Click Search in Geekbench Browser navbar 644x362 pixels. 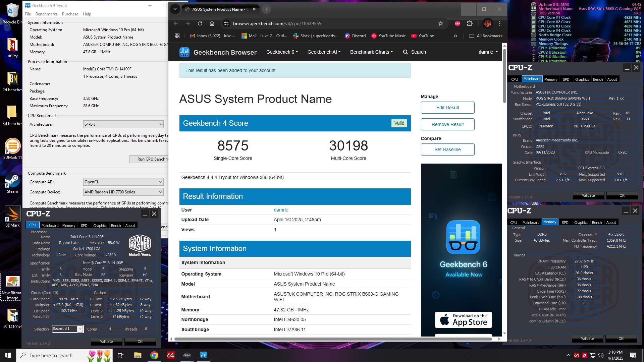[x=414, y=52]
